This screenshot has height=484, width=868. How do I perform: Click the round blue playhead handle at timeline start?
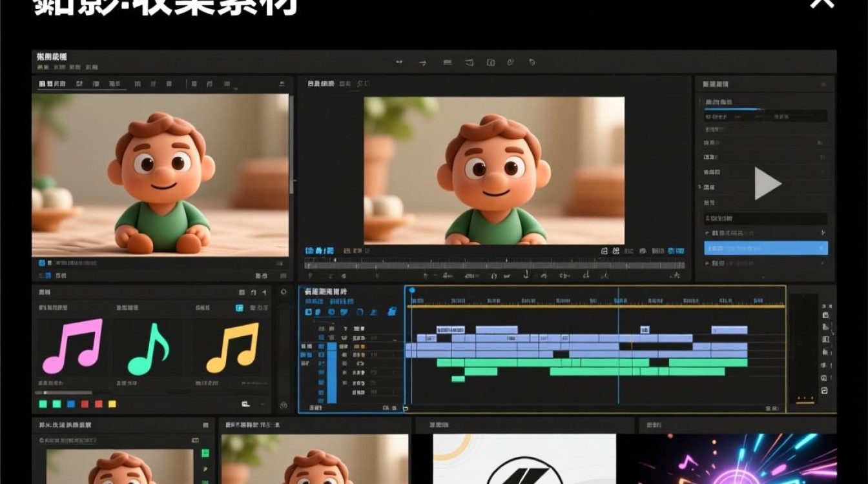pos(412,290)
